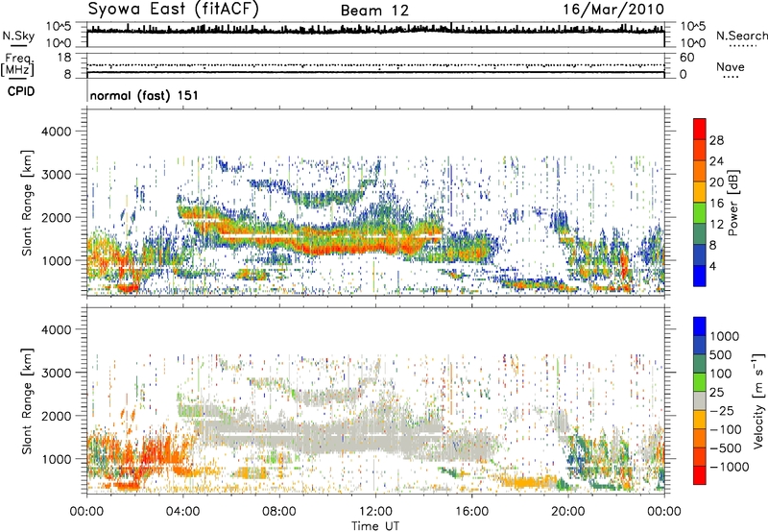The width and height of the screenshot is (768, 532).
Task: Click the '12:00' time tick label
Action: (375, 512)
